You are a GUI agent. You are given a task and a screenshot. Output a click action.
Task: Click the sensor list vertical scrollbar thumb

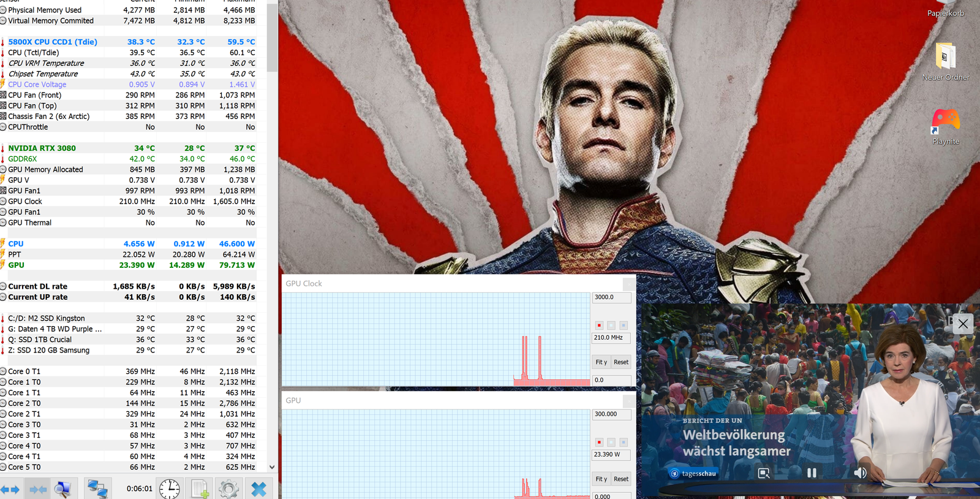[272, 37]
